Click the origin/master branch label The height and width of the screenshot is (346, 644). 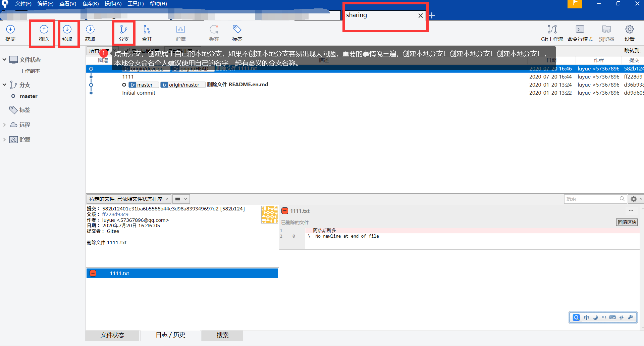tap(183, 85)
